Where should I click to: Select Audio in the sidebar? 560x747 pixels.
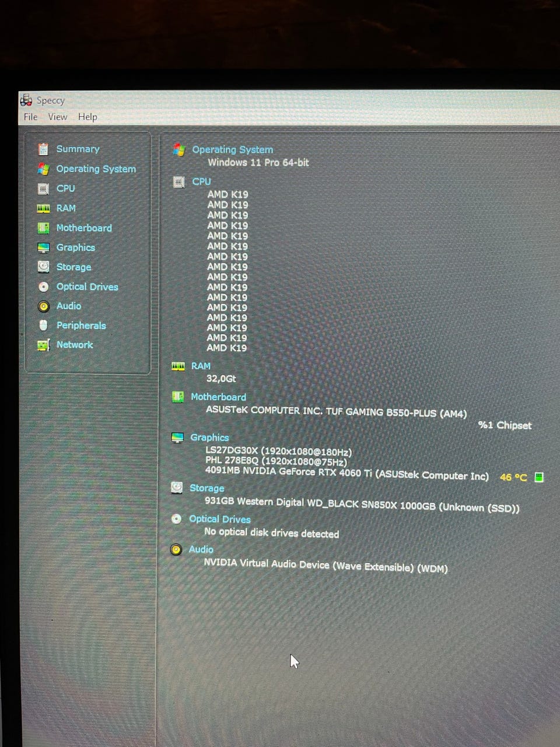click(x=68, y=306)
